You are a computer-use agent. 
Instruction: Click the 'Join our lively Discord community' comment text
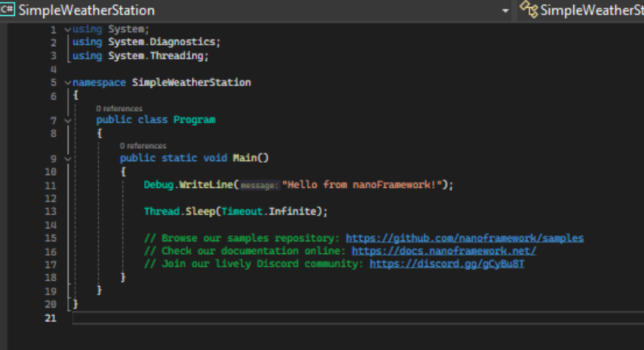pos(254,264)
